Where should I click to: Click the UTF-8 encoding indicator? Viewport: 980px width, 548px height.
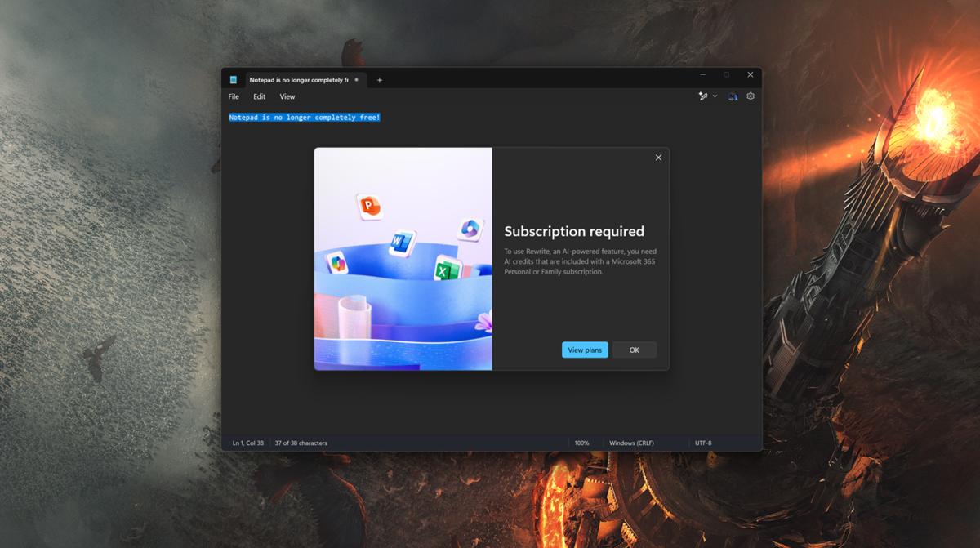[703, 442]
